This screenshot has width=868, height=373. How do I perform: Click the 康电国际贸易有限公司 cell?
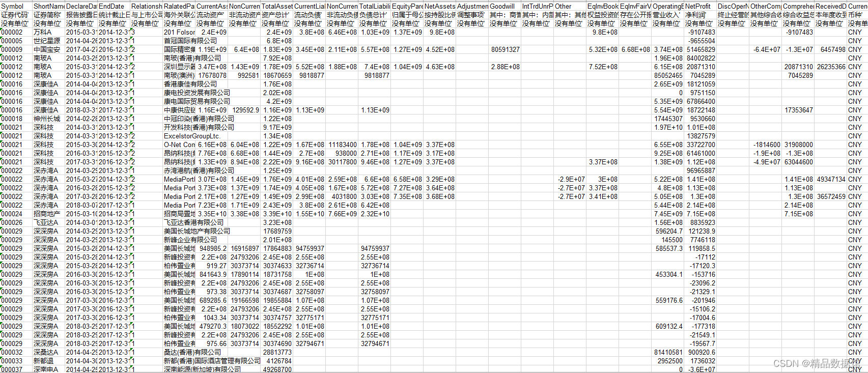click(197, 101)
